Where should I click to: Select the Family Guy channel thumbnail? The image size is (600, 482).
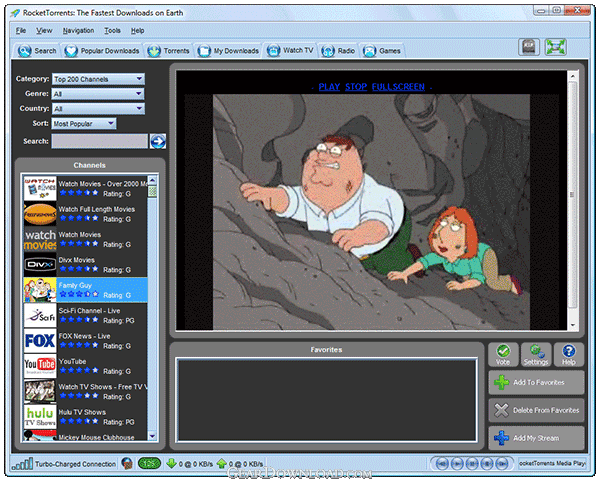[40, 290]
